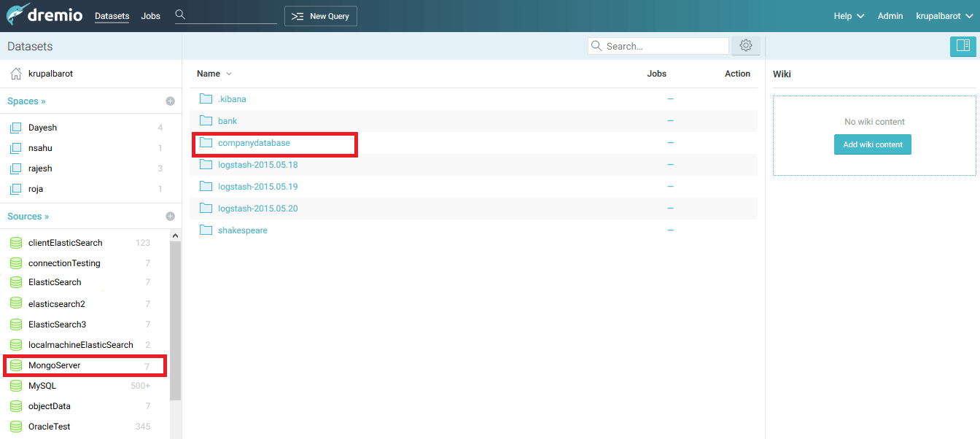Image resolution: width=980 pixels, height=439 pixels.
Task: Open the logstash-2015.05.18 folder
Action: (258, 165)
